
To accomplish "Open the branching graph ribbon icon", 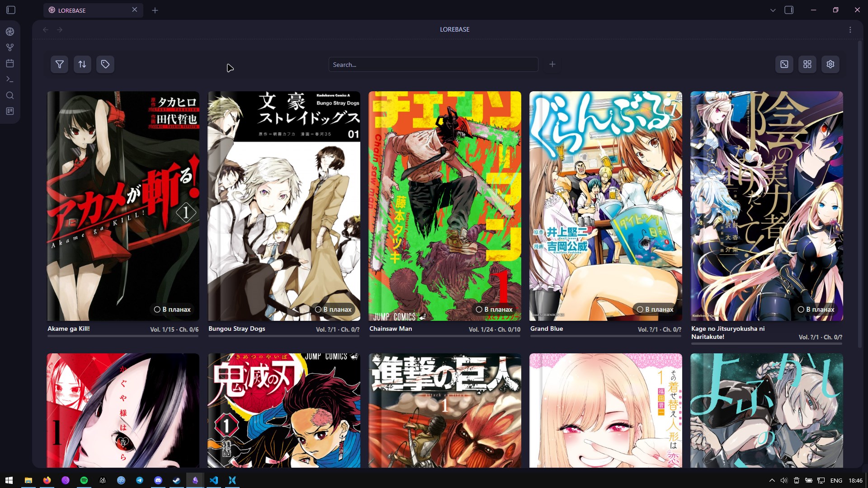I will pyautogui.click(x=10, y=47).
